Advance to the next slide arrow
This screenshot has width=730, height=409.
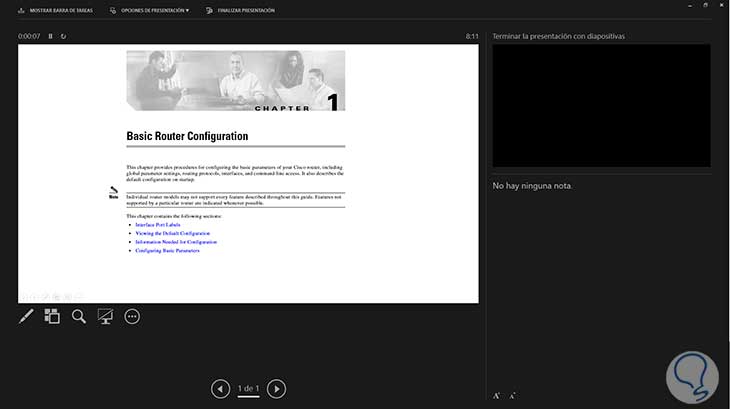pos(277,389)
